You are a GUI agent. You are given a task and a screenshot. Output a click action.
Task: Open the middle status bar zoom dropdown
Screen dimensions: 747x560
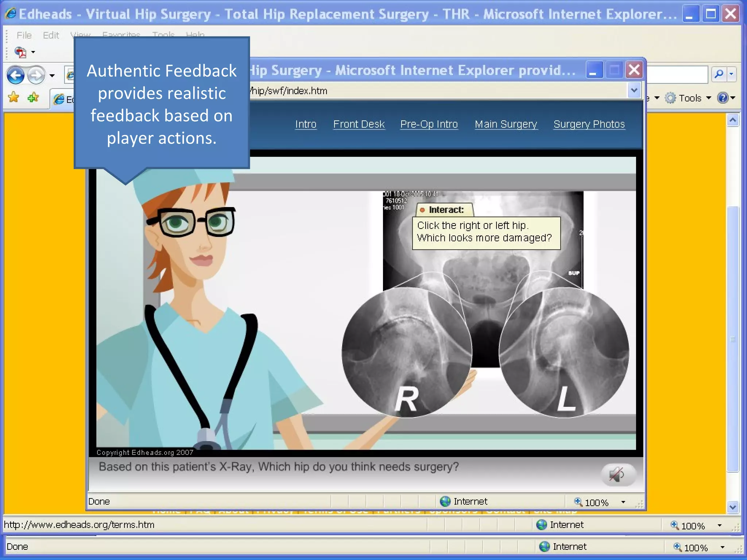pyautogui.click(x=720, y=525)
